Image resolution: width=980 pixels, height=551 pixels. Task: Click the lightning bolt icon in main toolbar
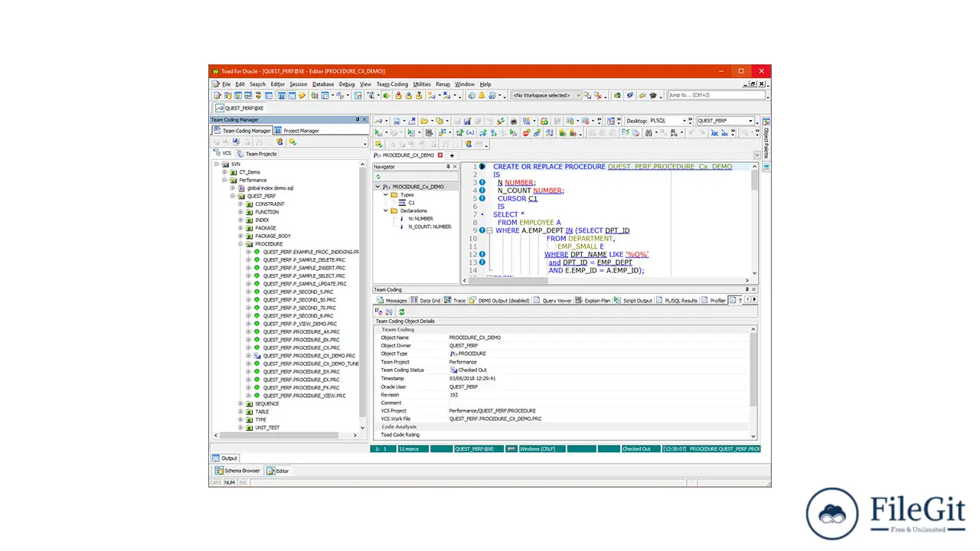[302, 96]
